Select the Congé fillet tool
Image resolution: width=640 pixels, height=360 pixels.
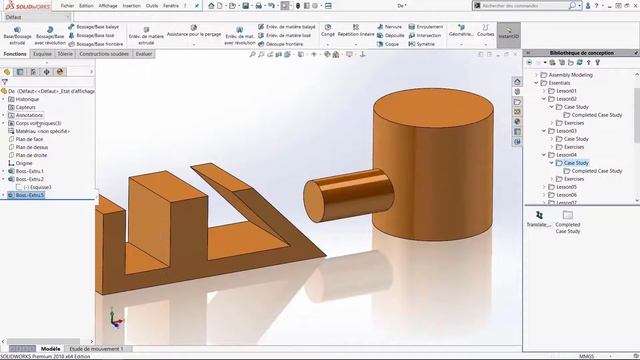[328, 31]
